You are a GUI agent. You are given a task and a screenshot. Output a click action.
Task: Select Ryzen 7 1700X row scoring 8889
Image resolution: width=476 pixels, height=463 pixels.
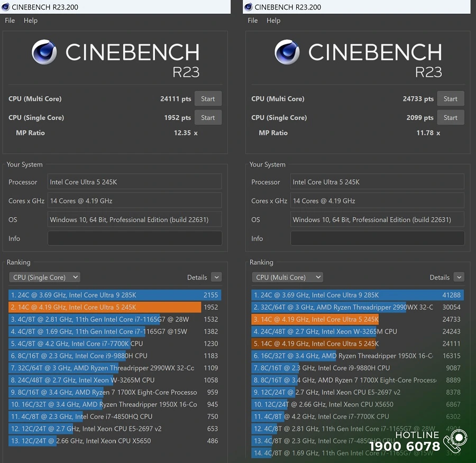coord(358,380)
